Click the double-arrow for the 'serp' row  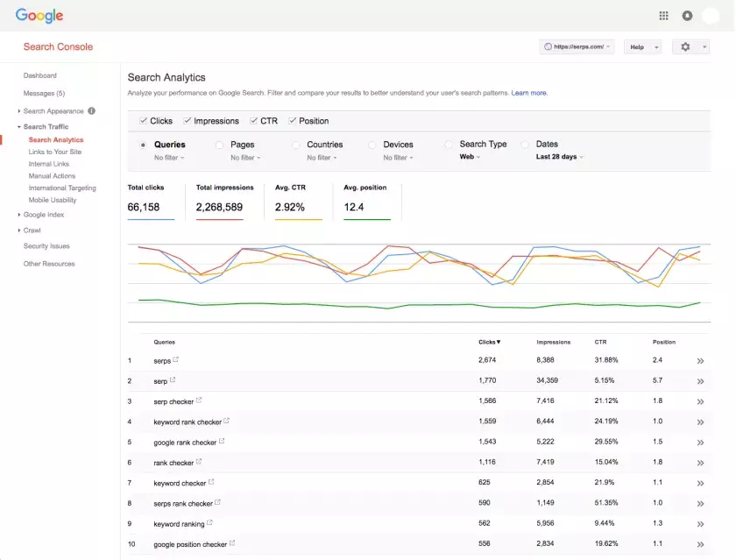[700, 381]
